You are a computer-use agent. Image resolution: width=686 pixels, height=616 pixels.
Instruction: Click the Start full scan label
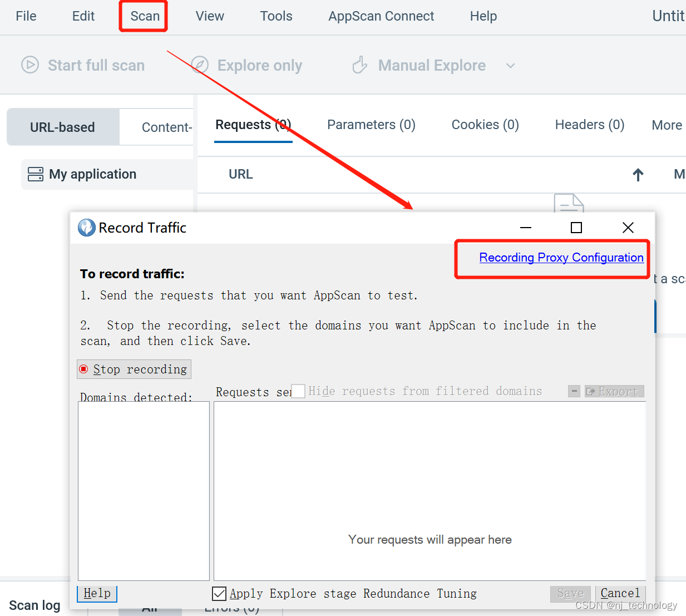96,65
